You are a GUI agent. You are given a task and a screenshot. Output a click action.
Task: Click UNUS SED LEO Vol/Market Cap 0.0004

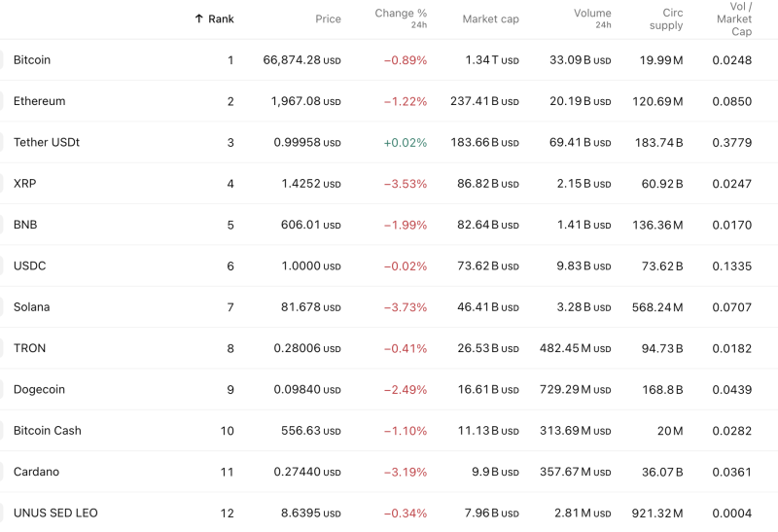point(732,514)
